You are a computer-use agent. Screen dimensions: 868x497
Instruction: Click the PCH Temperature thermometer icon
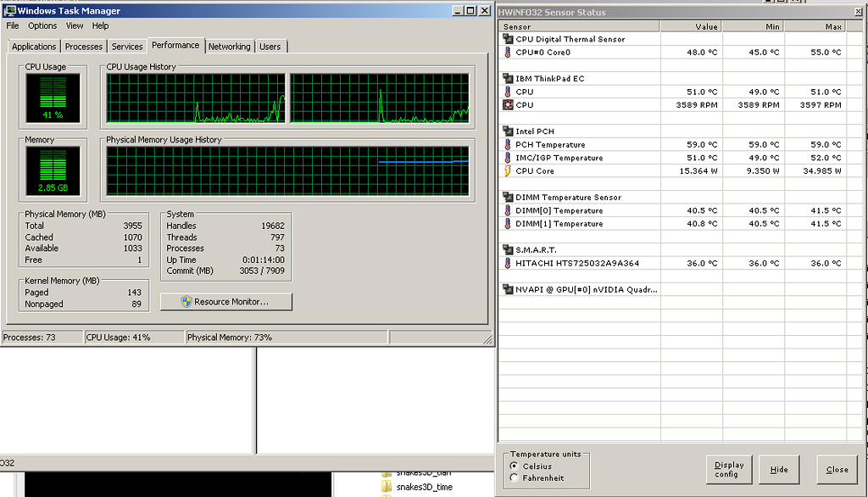coord(508,144)
